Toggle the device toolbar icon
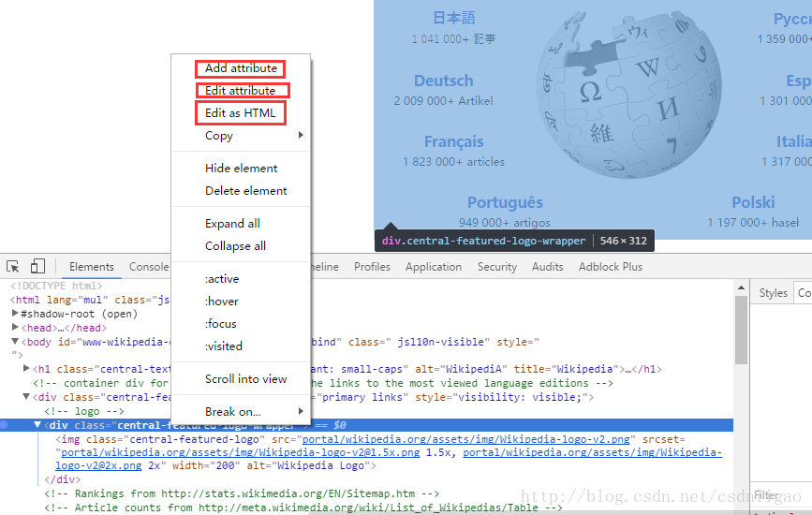The width and height of the screenshot is (812, 515). click(37, 266)
